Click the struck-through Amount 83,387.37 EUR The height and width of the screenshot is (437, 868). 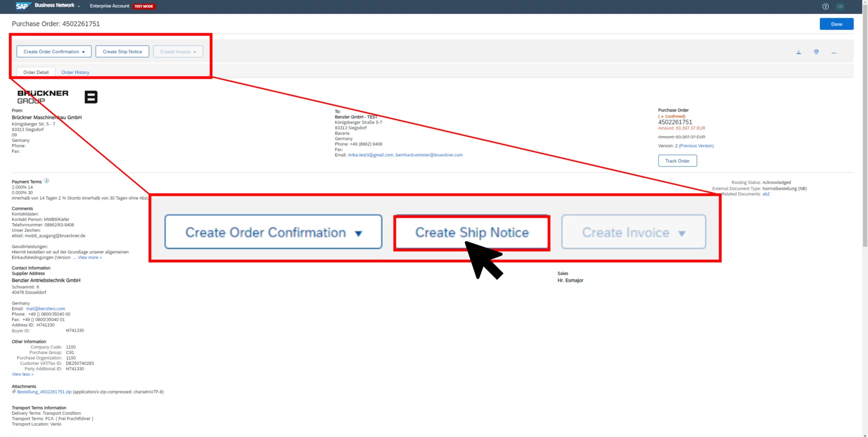[x=682, y=137]
